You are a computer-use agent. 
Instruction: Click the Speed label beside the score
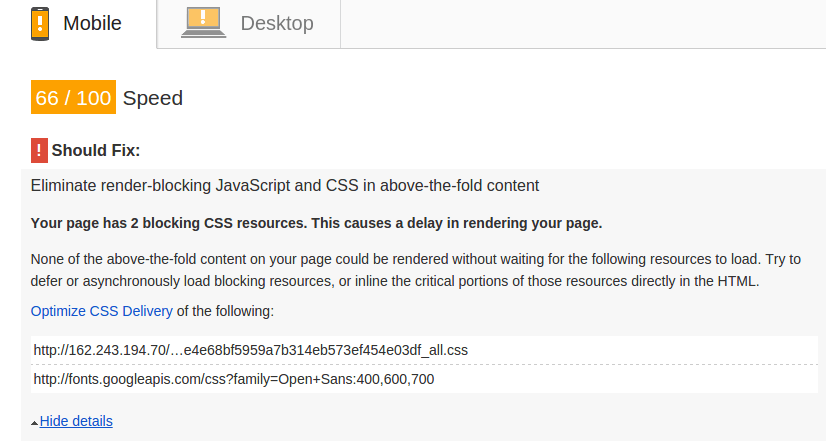153,98
